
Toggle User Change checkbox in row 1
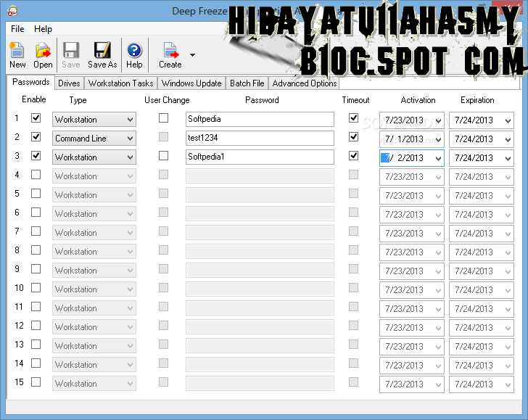click(x=164, y=118)
